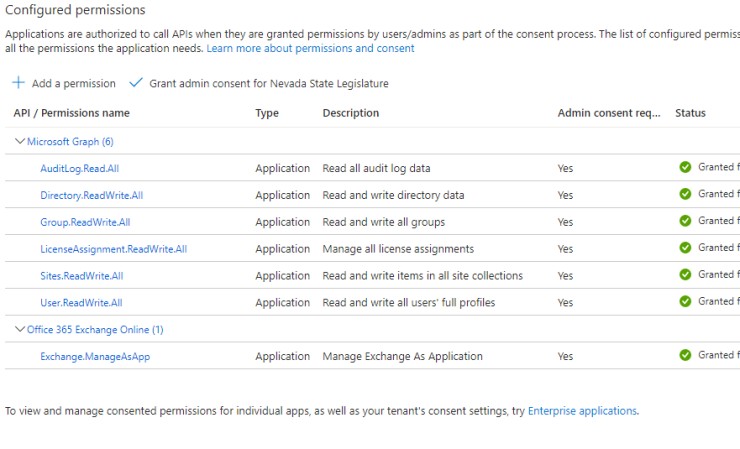
Task: Open Office 365 Exchange Online (1) link
Action: click(95, 330)
